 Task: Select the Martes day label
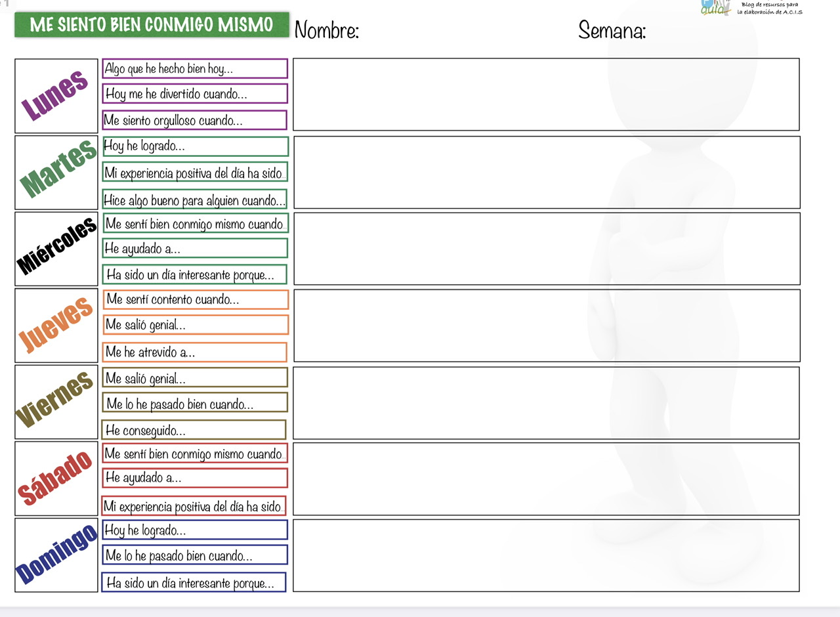[57, 172]
